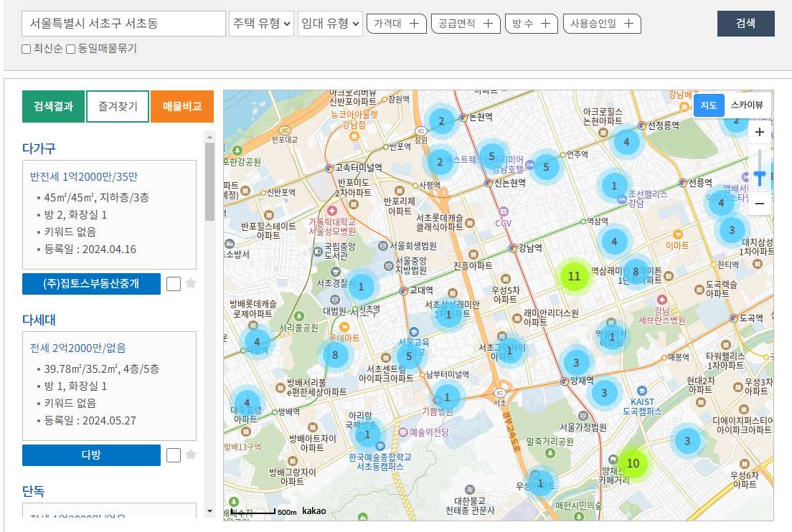Click the 다방 source button
This screenshot has width=792, height=532.
[91, 455]
